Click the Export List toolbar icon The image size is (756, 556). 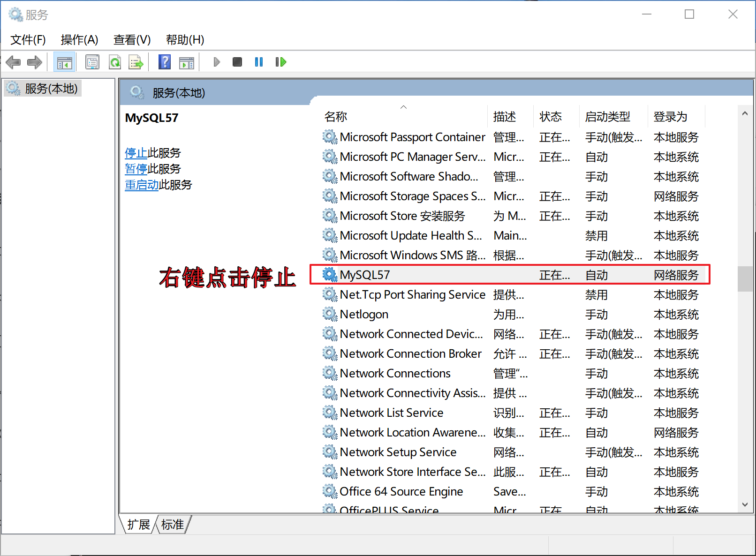coord(136,62)
